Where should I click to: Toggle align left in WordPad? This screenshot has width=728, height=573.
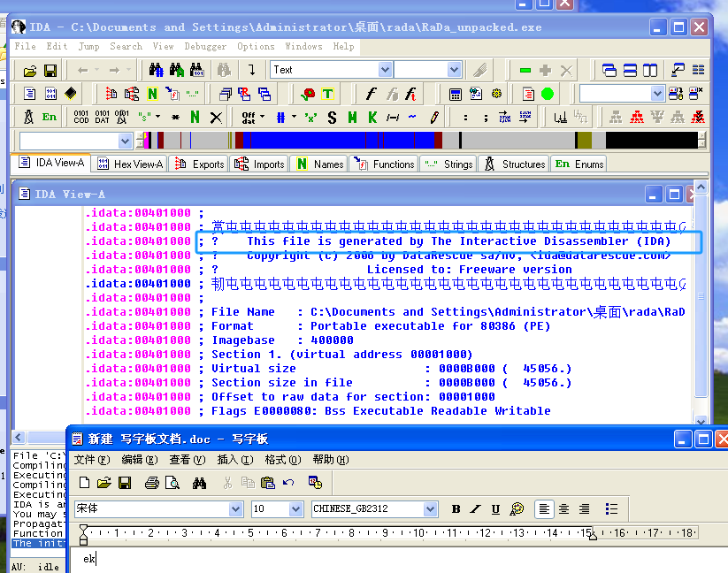tap(544, 509)
